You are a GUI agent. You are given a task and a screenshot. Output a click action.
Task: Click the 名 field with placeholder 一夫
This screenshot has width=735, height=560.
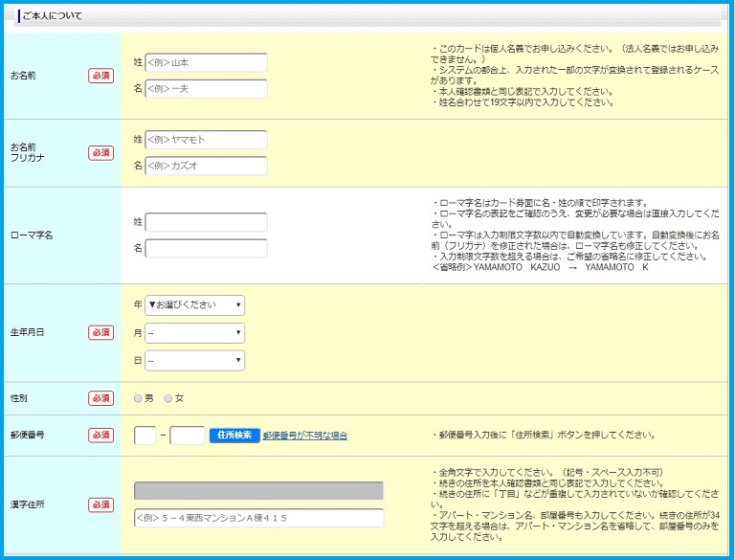[x=206, y=89]
